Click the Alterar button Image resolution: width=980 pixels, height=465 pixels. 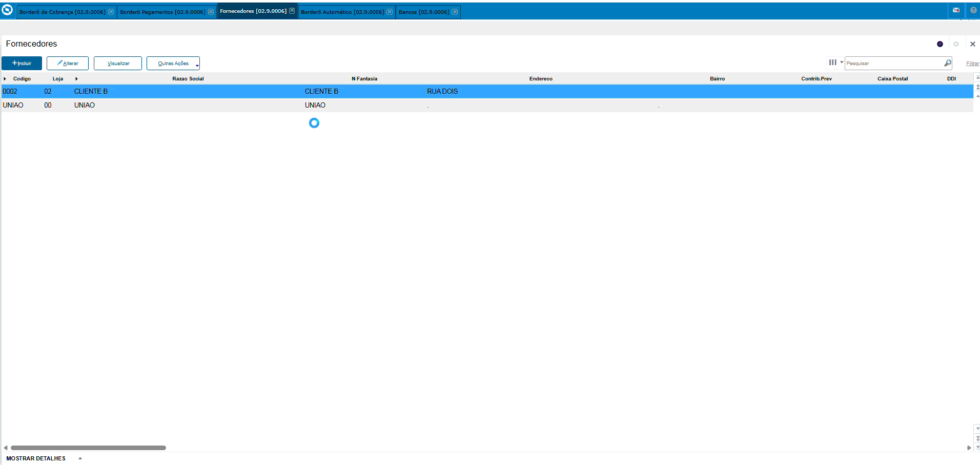[x=68, y=63]
